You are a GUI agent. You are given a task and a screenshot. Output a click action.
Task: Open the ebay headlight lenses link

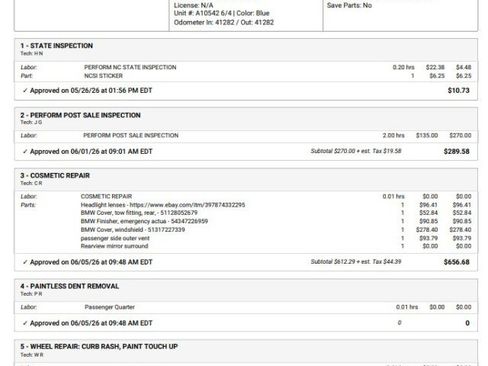187,205
